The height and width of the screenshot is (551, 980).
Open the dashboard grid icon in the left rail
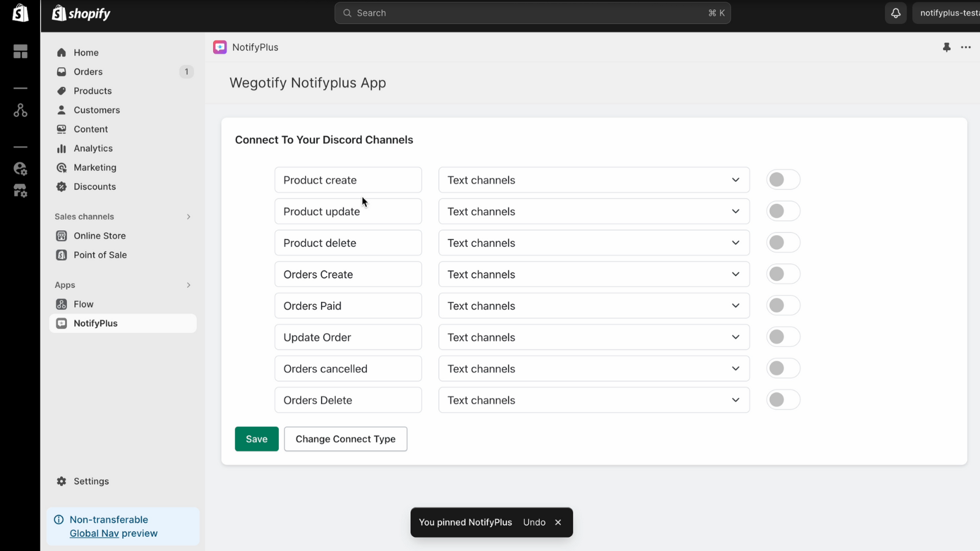(x=20, y=51)
